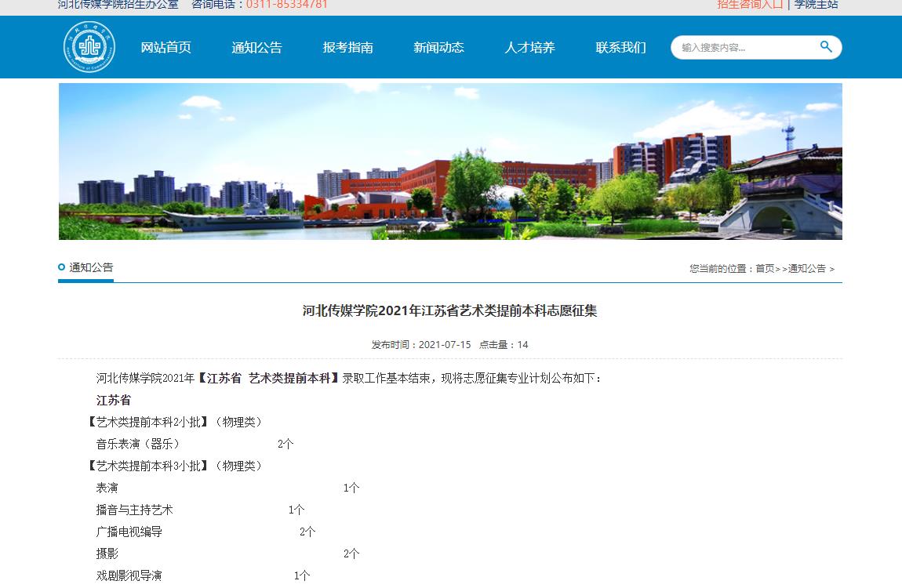Click the 艺术类提前本科3小批 heading
This screenshot has height=588, width=902.
point(148,466)
